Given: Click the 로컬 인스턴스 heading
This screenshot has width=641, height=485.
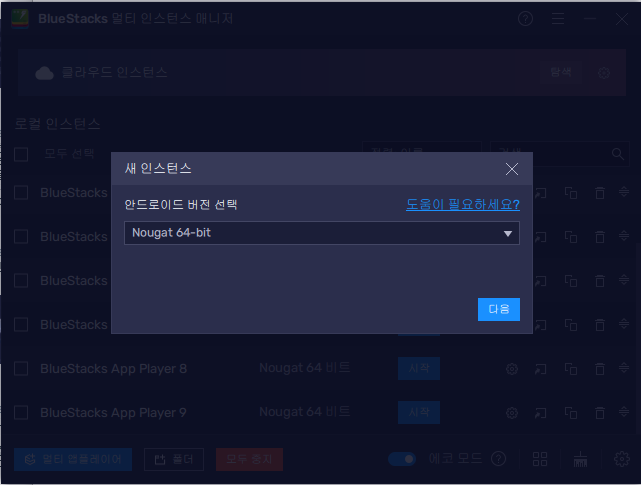Looking at the screenshot, I should tap(57, 123).
